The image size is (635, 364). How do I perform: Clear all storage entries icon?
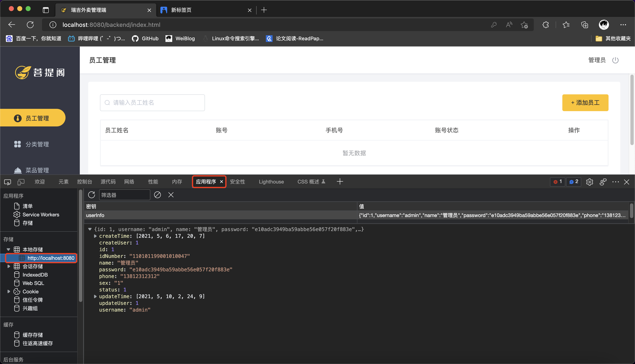[x=157, y=195]
